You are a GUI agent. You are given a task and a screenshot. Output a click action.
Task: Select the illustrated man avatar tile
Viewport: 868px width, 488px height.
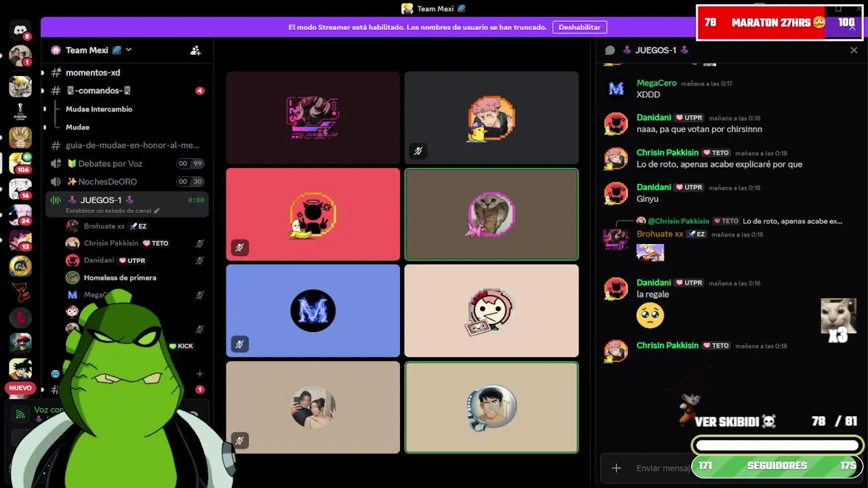coord(492,407)
